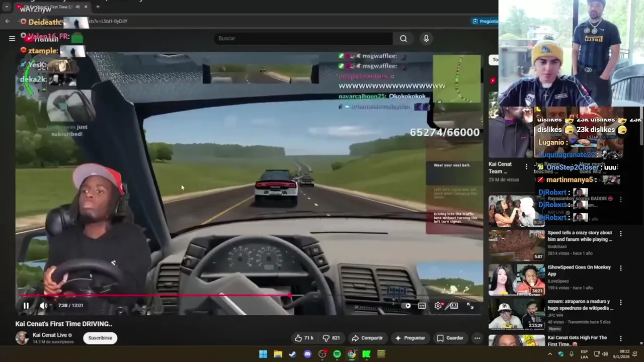The height and width of the screenshot is (362, 644).
Task: Toggle autoplay switch in player controls
Action: [405, 306]
